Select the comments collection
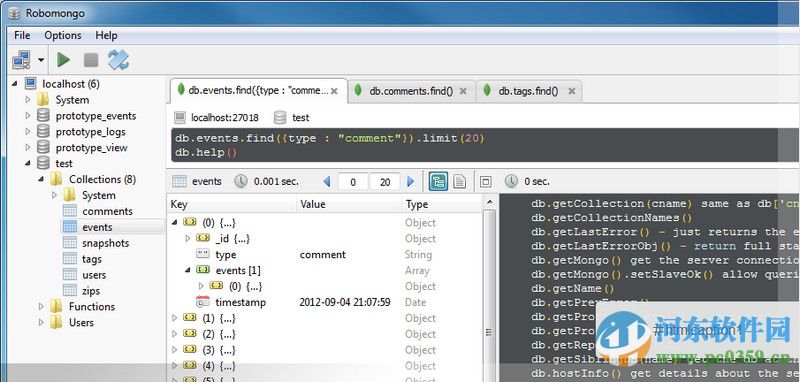800x382 pixels. tap(107, 211)
